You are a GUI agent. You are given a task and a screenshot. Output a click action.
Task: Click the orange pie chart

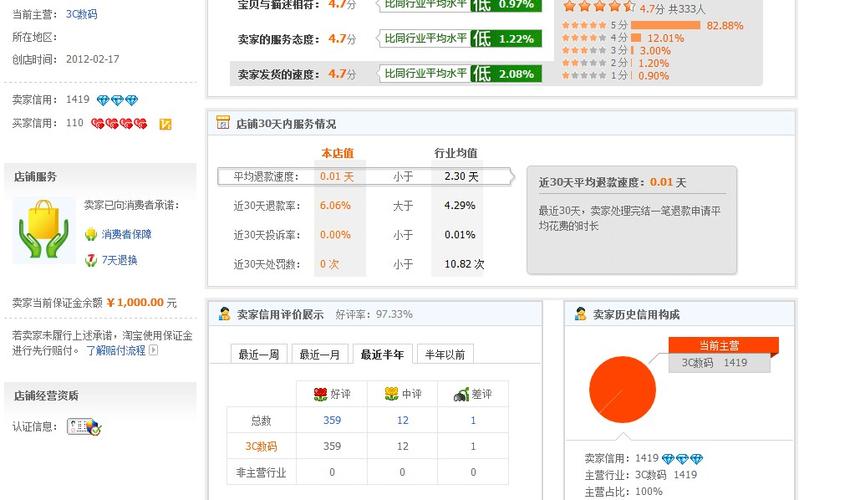click(622, 389)
